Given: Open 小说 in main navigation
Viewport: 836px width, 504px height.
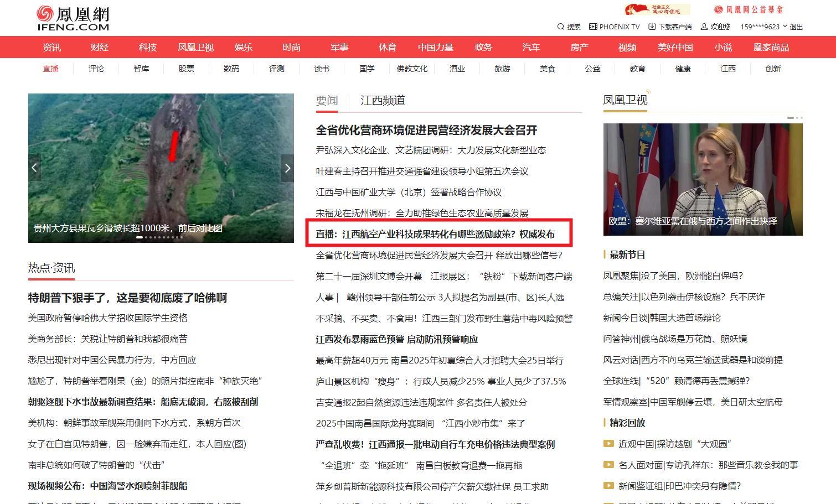Looking at the screenshot, I should coord(723,47).
